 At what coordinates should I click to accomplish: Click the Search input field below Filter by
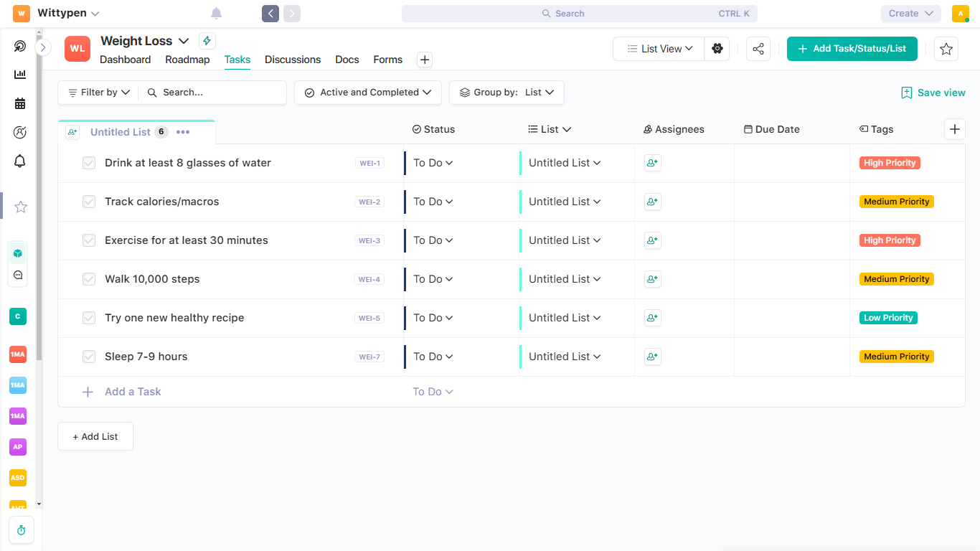point(212,92)
